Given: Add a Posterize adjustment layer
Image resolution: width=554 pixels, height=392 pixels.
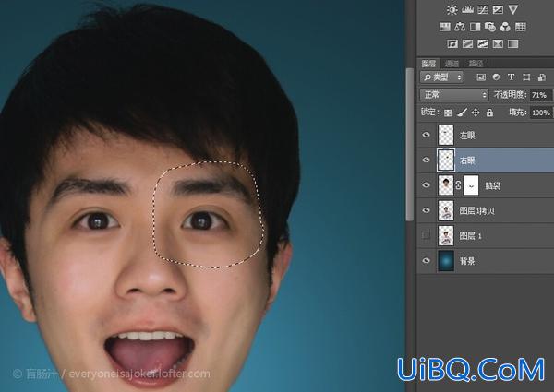Looking at the screenshot, I should (x=467, y=43).
